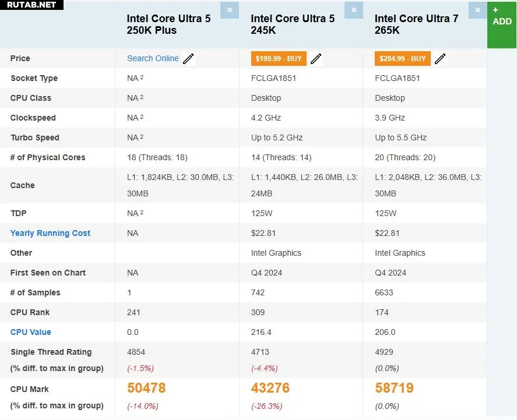The height and width of the screenshot is (420, 517).
Task: Click the Intel Core Ultra 5 250K Plus title
Action: tap(168, 24)
